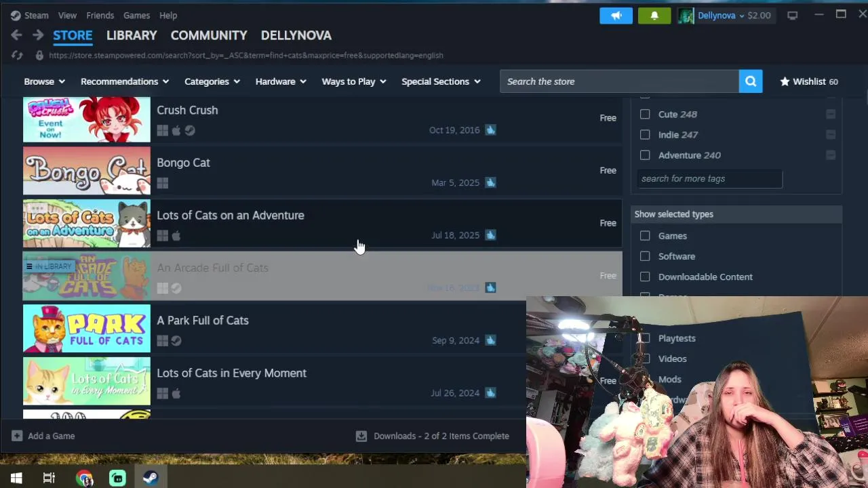Click the Dellynova profile avatar
868x488 pixels.
tap(686, 16)
